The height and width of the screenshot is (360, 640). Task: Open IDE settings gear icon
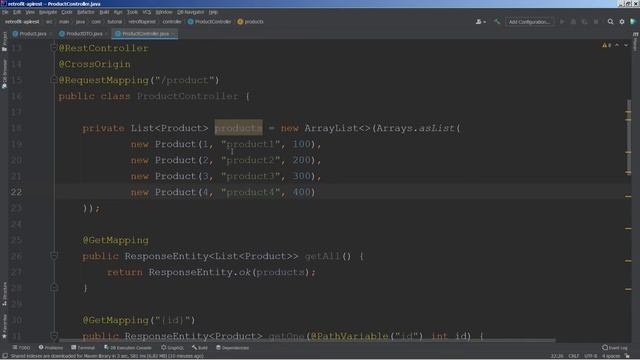tap(622, 22)
